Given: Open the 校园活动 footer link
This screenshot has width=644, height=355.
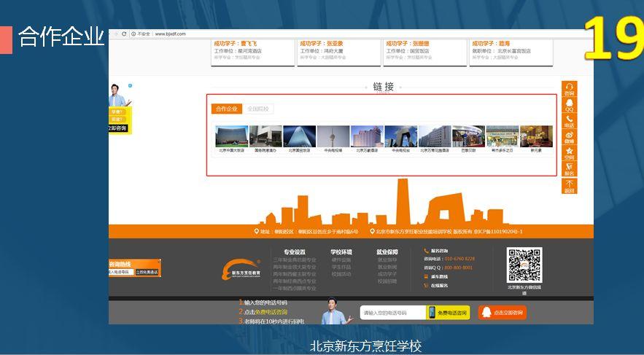Looking at the screenshot, I should tap(341, 274).
